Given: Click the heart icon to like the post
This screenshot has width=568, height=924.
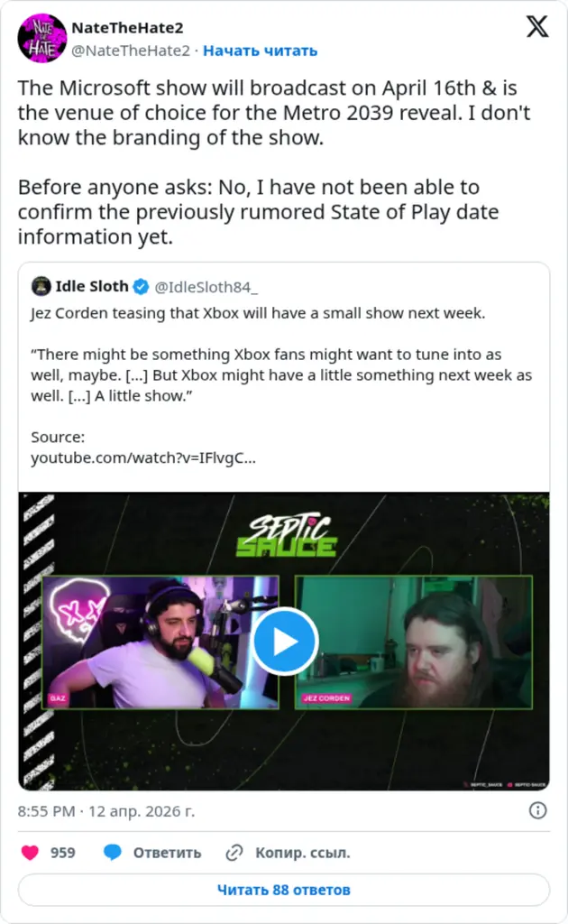Looking at the screenshot, I should tap(32, 852).
